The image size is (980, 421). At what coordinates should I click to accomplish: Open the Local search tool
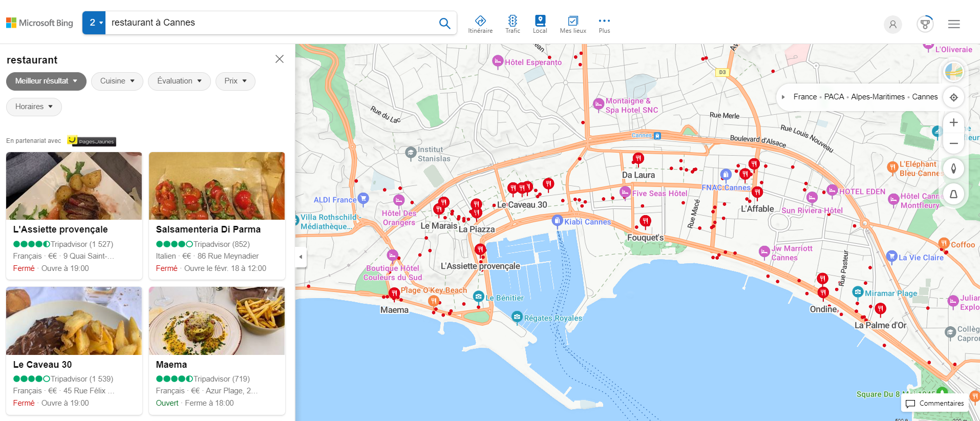[x=540, y=24]
